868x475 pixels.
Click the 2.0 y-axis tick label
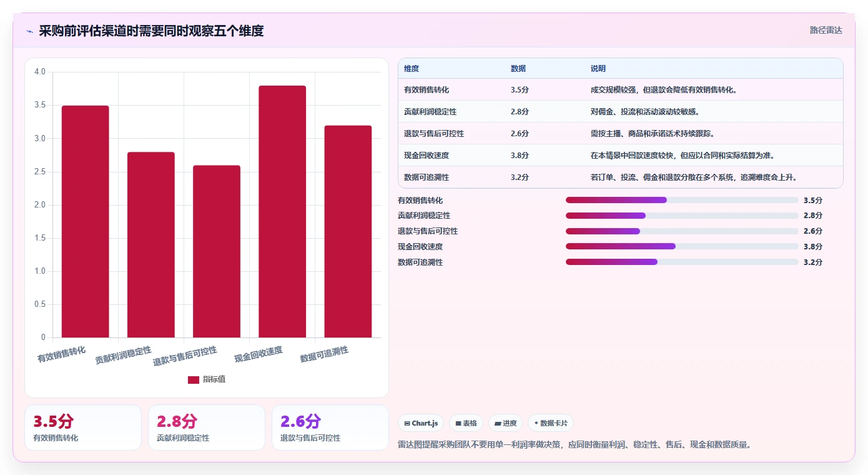tap(40, 205)
